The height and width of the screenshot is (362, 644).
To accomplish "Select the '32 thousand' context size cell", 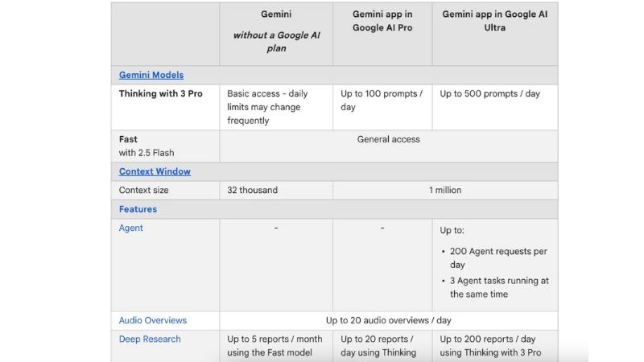I will click(x=253, y=190).
